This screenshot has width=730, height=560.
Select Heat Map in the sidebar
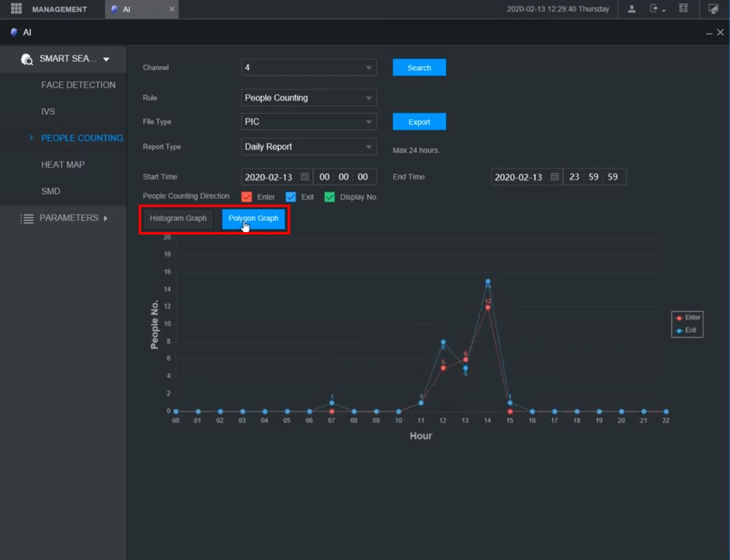(x=63, y=165)
